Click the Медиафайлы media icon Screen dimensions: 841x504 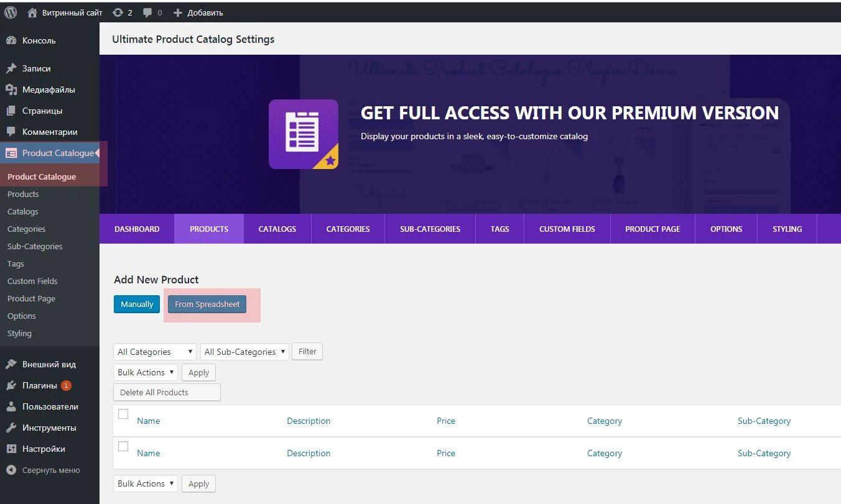(11, 89)
